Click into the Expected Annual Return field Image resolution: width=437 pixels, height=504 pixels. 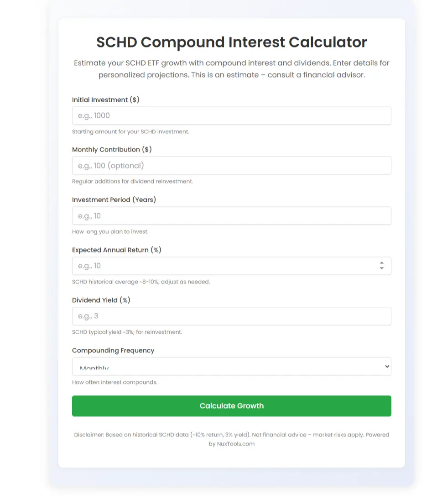point(224,266)
